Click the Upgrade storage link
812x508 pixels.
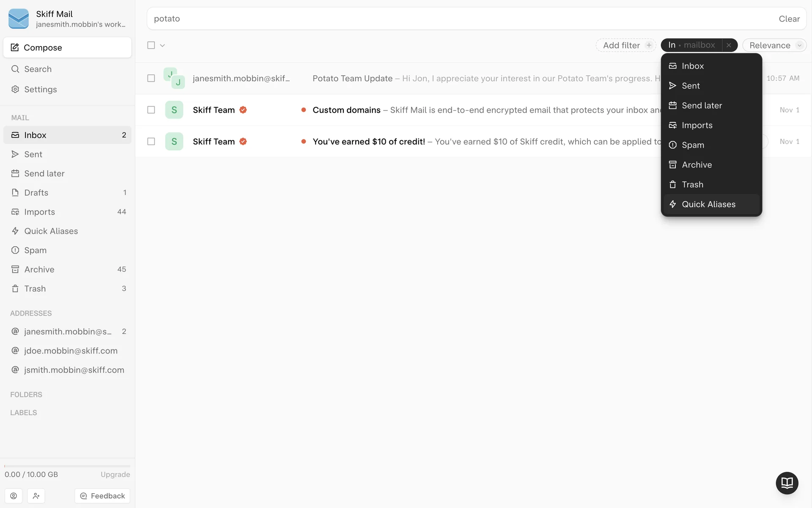(x=115, y=475)
